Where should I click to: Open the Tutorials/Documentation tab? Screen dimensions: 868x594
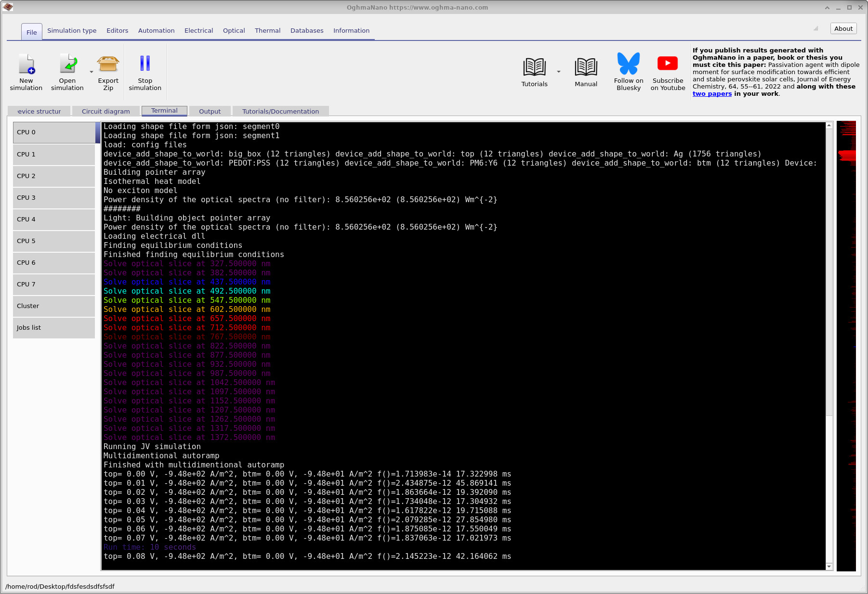click(x=281, y=111)
